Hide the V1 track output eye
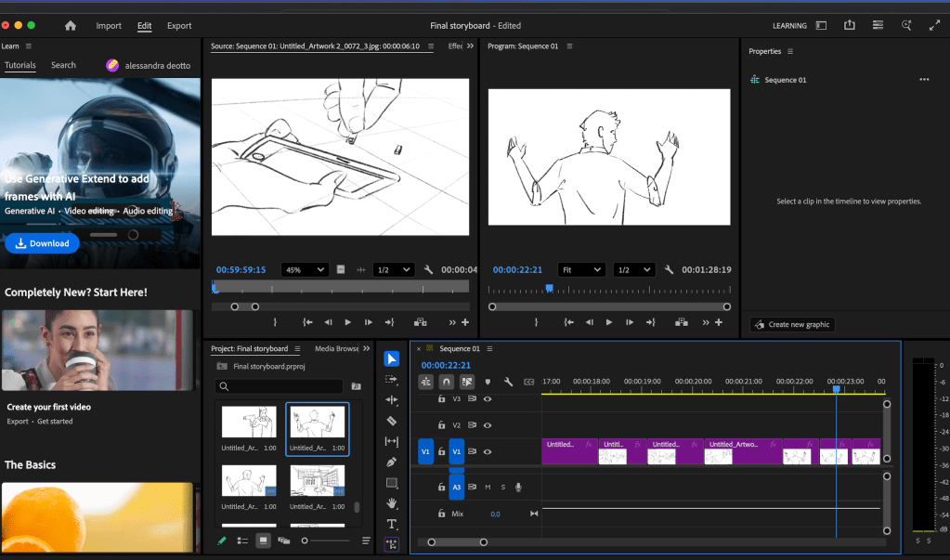Viewport: 950px width, 560px height. 488,452
